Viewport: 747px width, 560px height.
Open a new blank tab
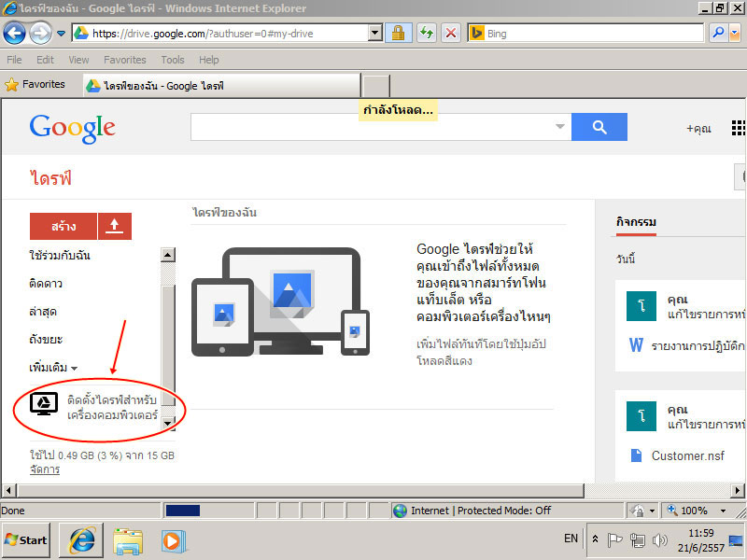[376, 86]
